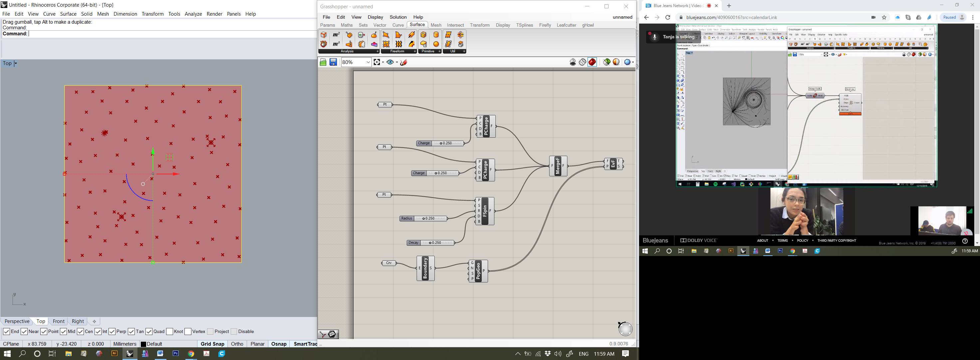Toggle the Vertex osnap checkbox
The image size is (980, 360).
point(188,331)
